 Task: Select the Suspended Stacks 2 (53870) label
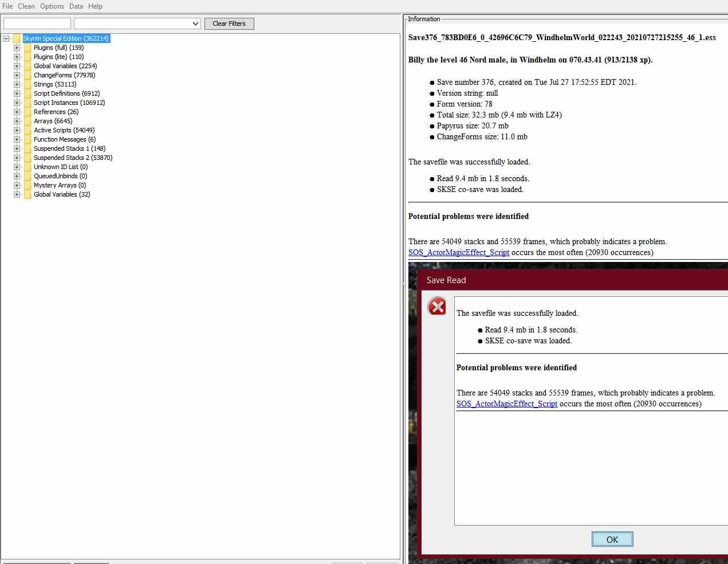click(73, 158)
